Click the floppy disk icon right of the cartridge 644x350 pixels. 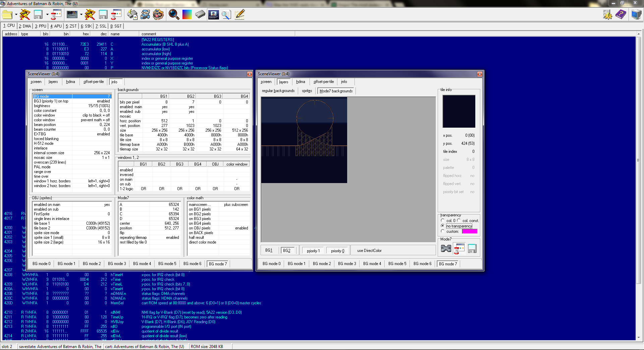[103, 14]
